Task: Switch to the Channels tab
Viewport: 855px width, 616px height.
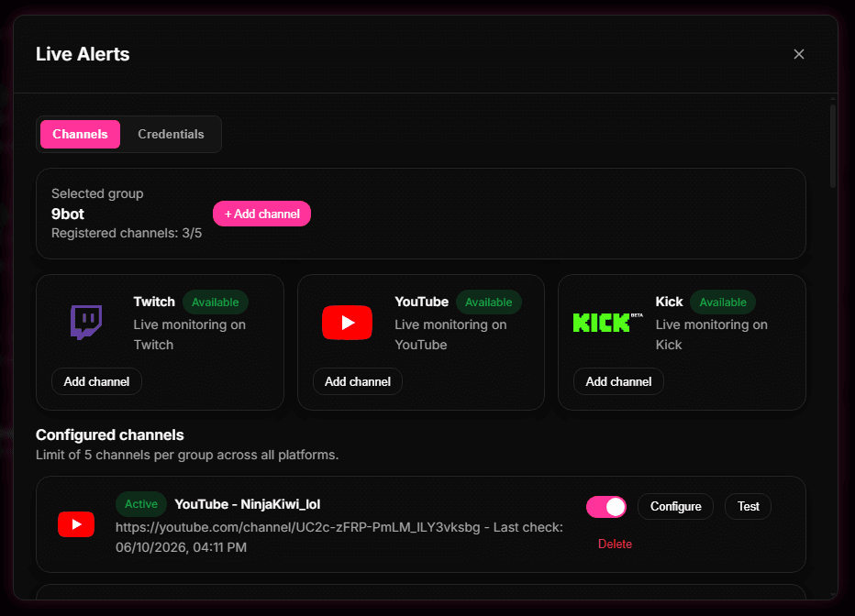Action: coord(80,134)
